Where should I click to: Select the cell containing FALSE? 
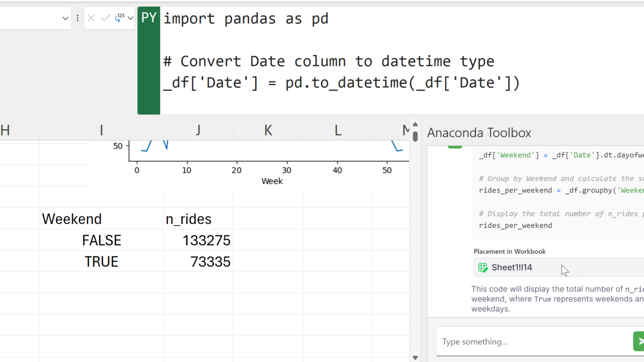102,240
